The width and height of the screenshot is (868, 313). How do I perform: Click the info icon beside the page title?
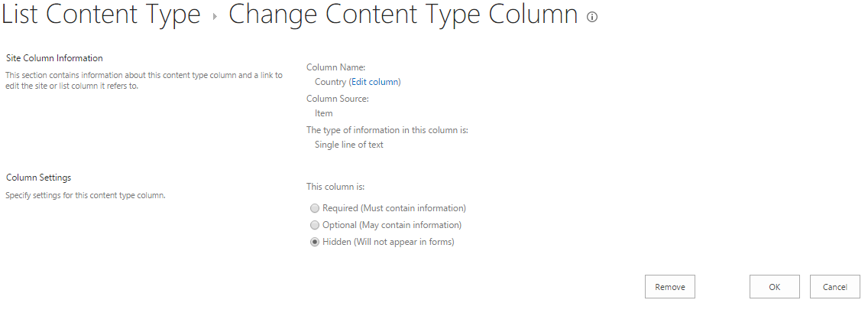click(x=591, y=18)
